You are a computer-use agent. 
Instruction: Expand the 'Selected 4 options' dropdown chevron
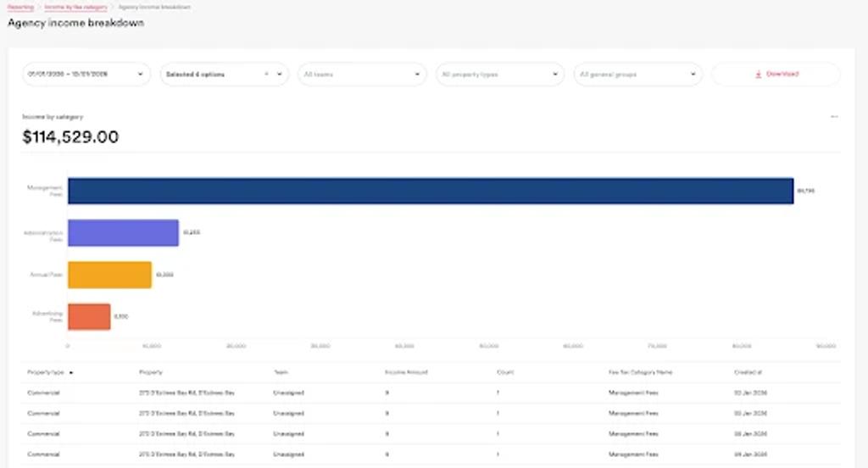tap(279, 75)
